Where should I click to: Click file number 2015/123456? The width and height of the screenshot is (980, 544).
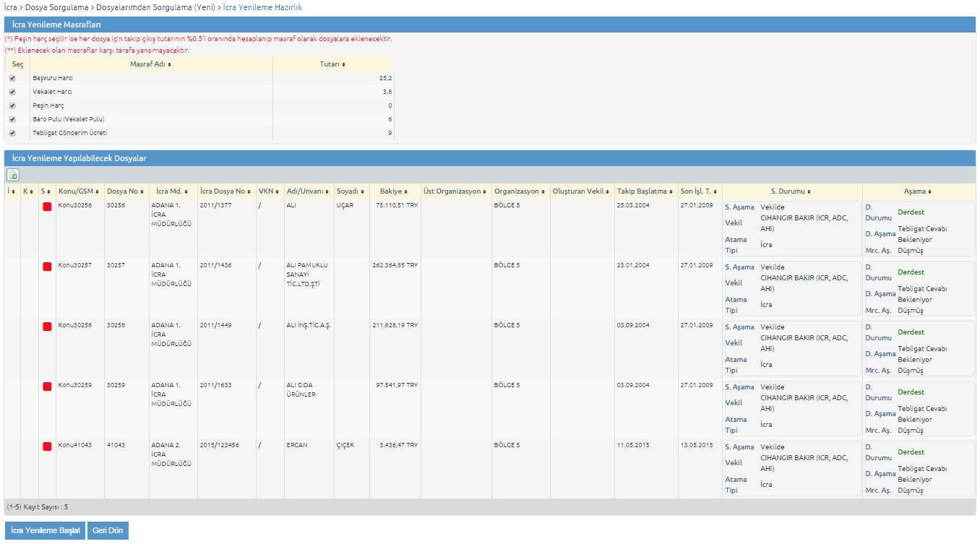tap(220, 445)
